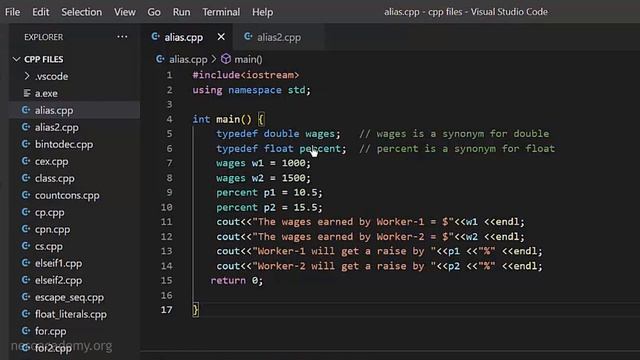The image size is (640, 360).
Task: Open float_literals.cpp from the explorer
Action: (x=71, y=314)
